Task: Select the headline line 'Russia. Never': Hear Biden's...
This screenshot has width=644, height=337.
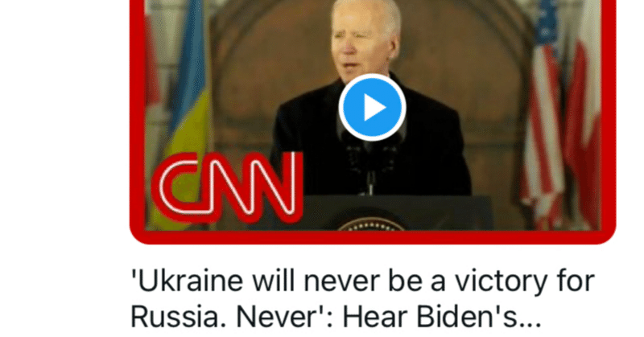Action: 336,317
